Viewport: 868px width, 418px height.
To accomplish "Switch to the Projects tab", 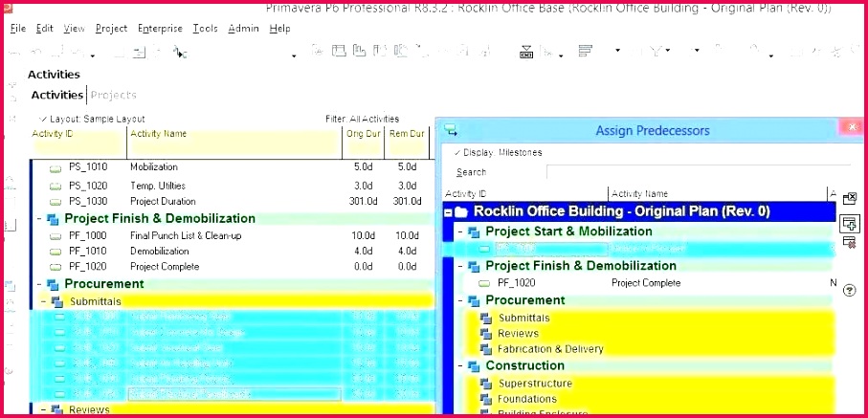I will 113,95.
